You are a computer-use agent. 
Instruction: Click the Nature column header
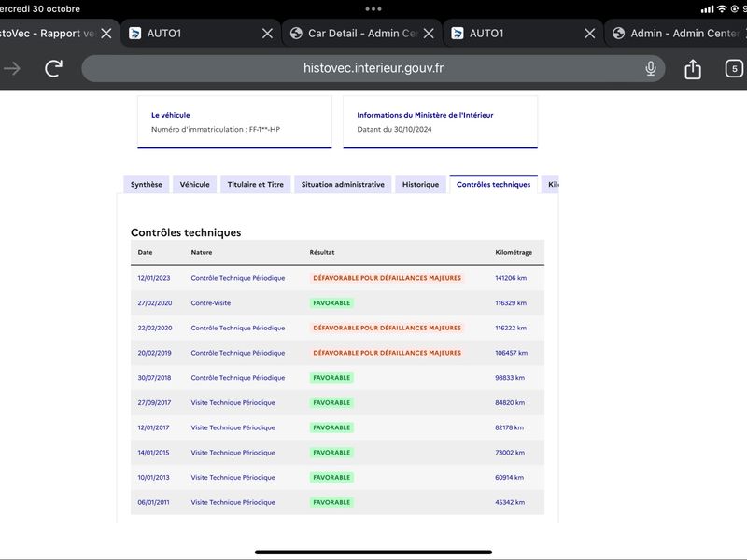click(x=202, y=252)
